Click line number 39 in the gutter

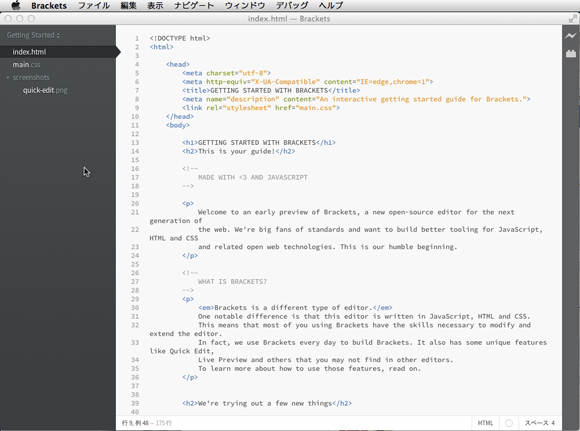point(135,403)
